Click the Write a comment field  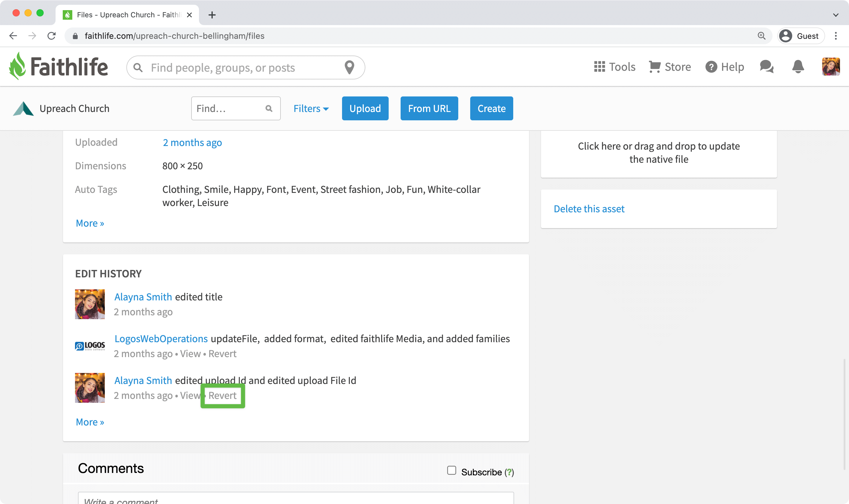tap(295, 499)
